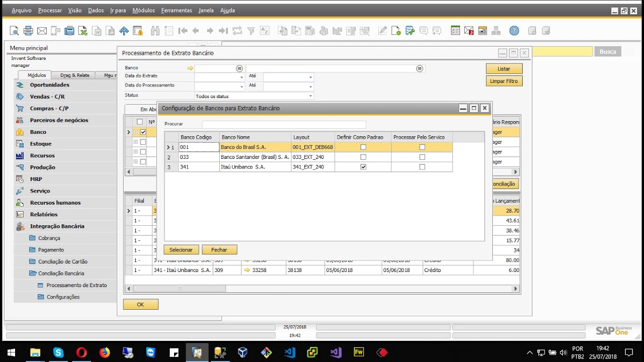Viewport: 644px width, 362px height.
Task: Click the Find binoculars icon
Action: 155,31
